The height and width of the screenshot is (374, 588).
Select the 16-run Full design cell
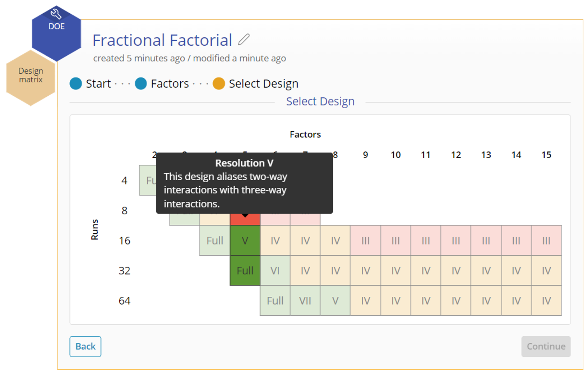coord(215,241)
